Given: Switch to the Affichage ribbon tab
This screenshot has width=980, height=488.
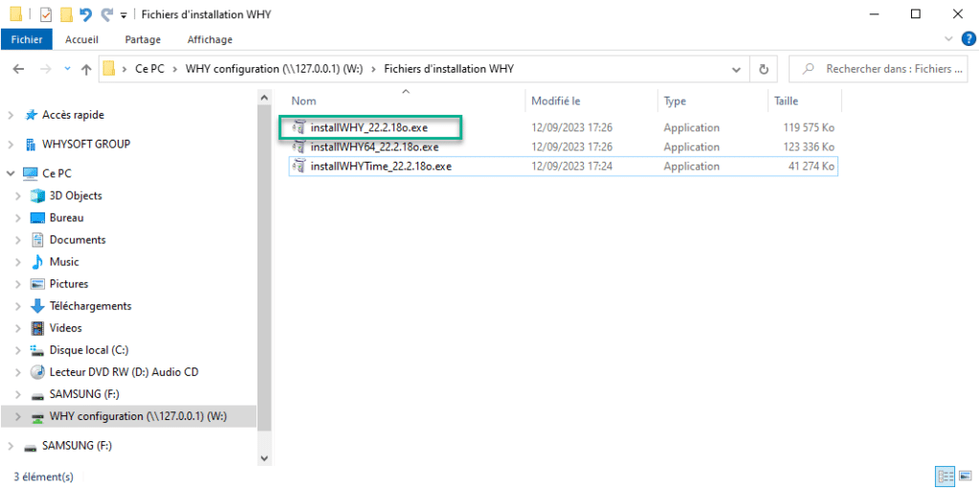Looking at the screenshot, I should [x=210, y=39].
